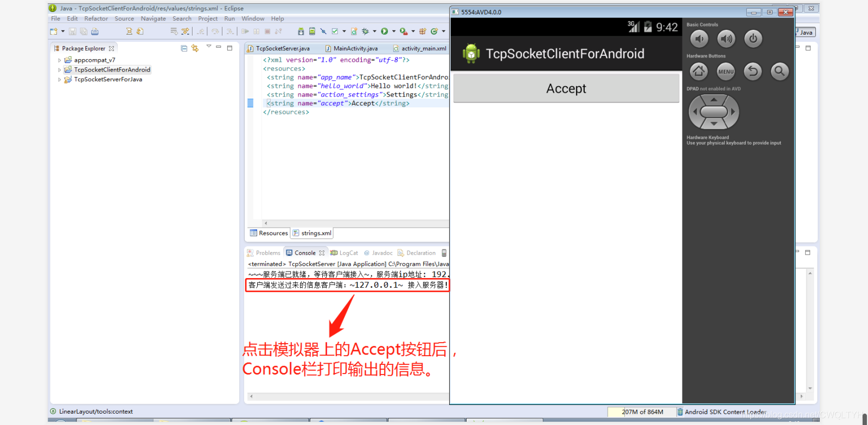Click the green Run toolbar button

[384, 31]
